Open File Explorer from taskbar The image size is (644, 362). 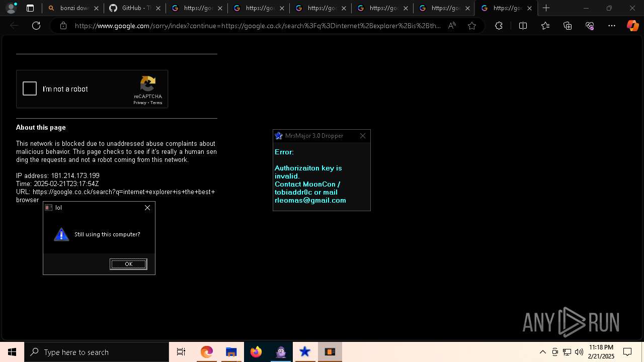231,352
